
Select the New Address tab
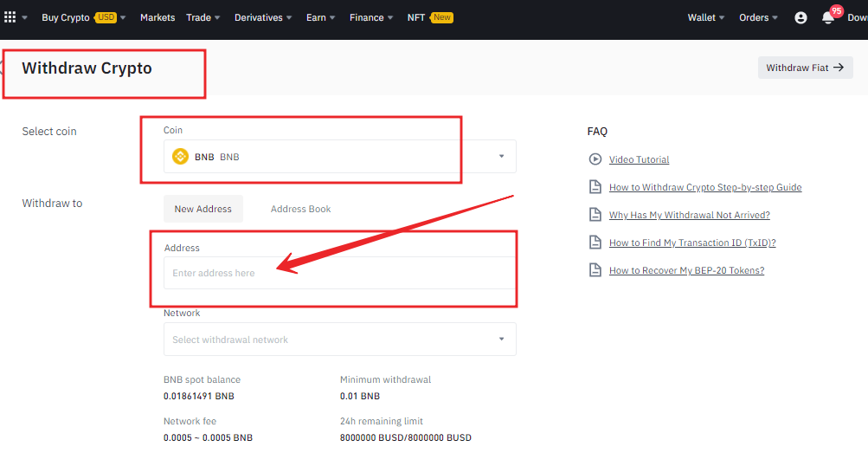tap(203, 209)
